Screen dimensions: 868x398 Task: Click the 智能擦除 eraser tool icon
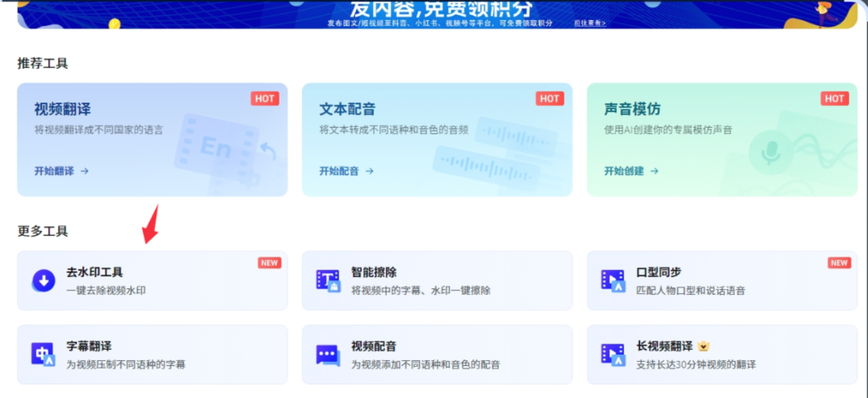(x=328, y=281)
